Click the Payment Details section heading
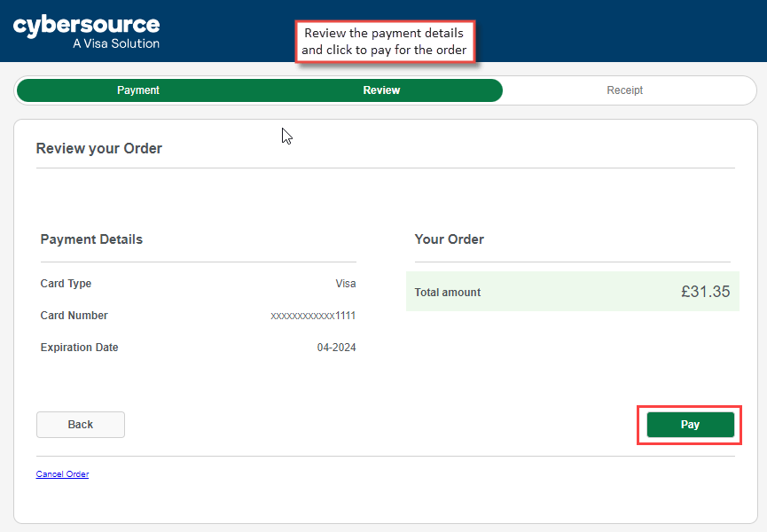The image size is (767, 532). [91, 239]
